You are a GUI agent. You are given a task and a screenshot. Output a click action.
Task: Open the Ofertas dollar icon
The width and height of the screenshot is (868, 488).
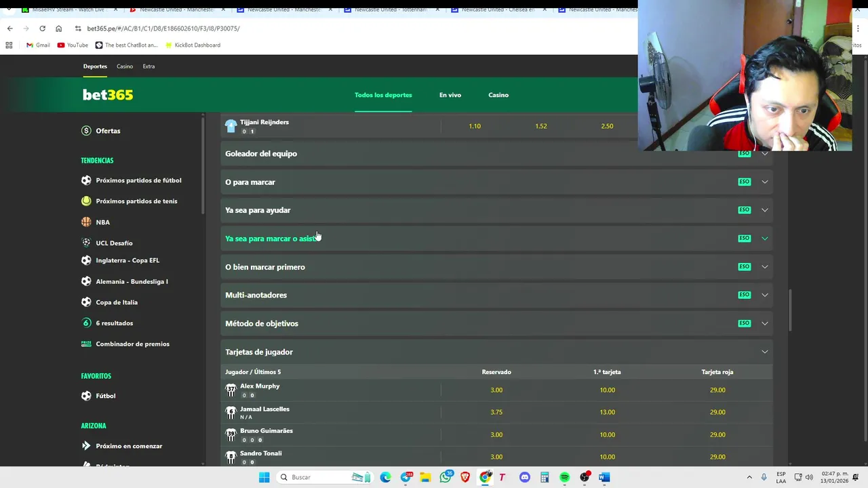click(86, 131)
